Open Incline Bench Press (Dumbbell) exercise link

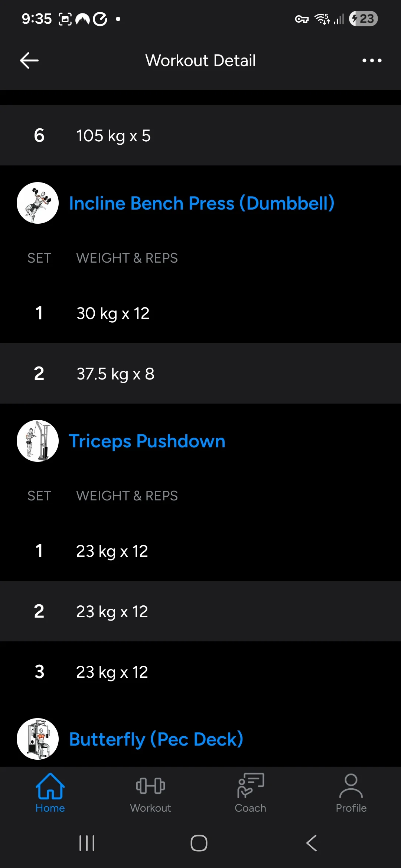pyautogui.click(x=202, y=203)
